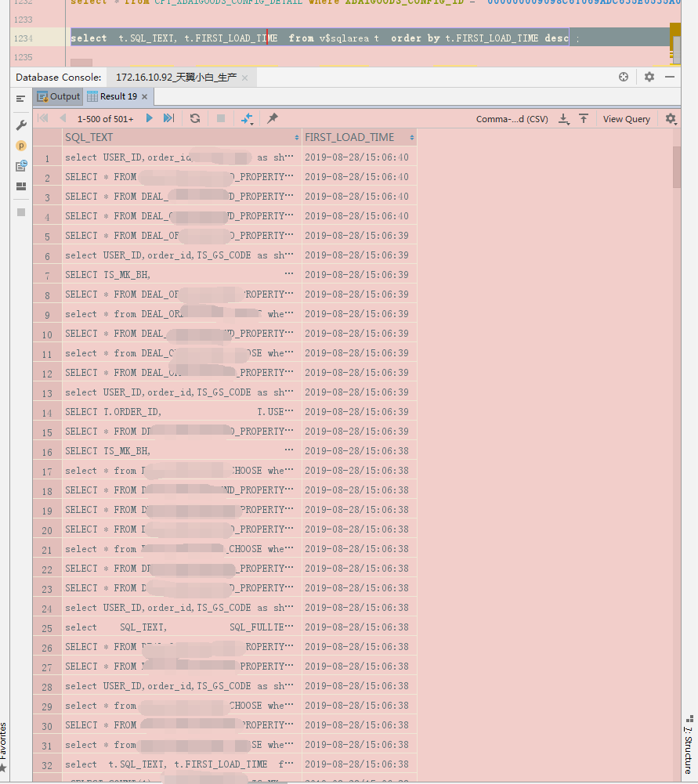Click FIRST_LOAD_TIME cell in row 24
The image size is (698, 784).
coord(359,608)
